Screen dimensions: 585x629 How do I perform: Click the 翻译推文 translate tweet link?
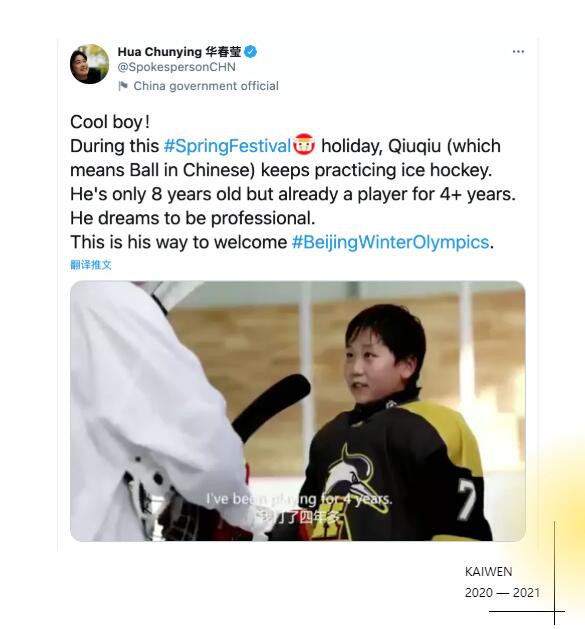pos(91,265)
